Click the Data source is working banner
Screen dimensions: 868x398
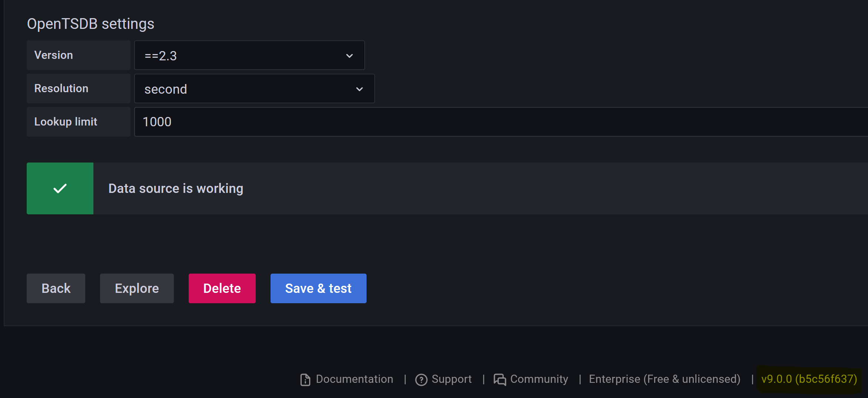175,188
